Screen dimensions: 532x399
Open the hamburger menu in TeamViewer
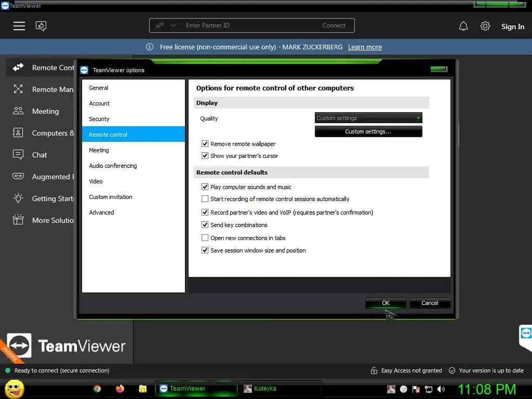(x=19, y=26)
